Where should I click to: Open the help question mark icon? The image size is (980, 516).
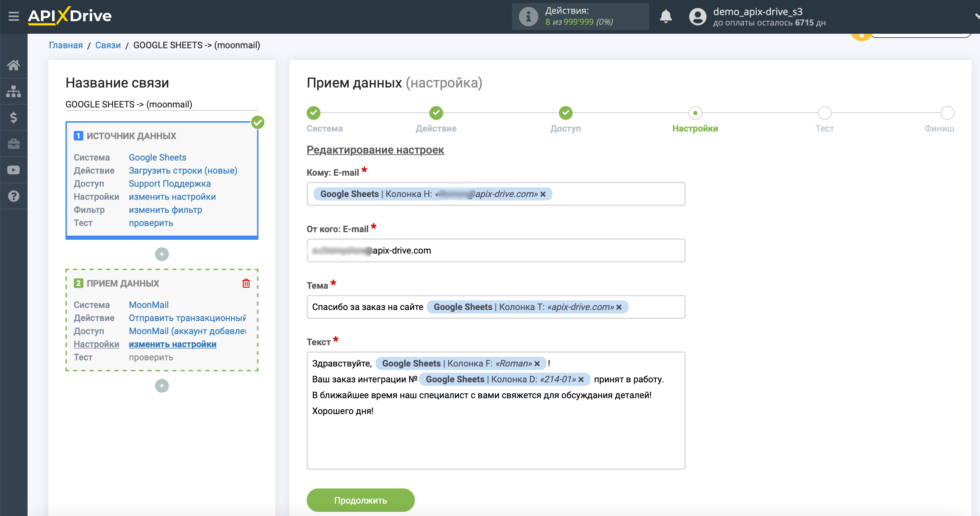(x=14, y=196)
